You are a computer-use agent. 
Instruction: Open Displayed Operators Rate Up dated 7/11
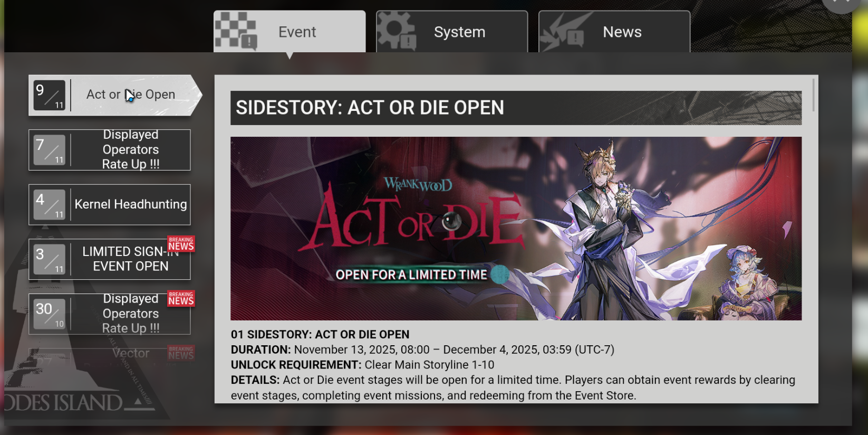(110, 150)
